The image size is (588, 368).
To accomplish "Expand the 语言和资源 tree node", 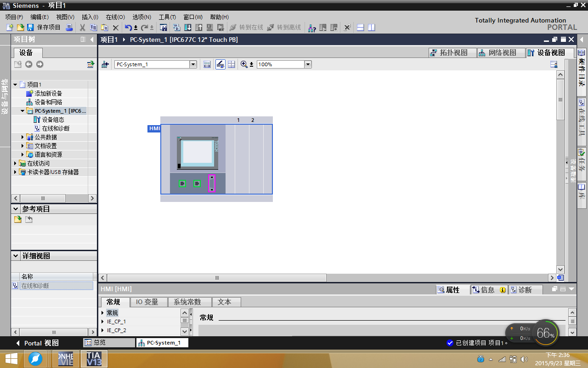I will pyautogui.click(x=23, y=155).
